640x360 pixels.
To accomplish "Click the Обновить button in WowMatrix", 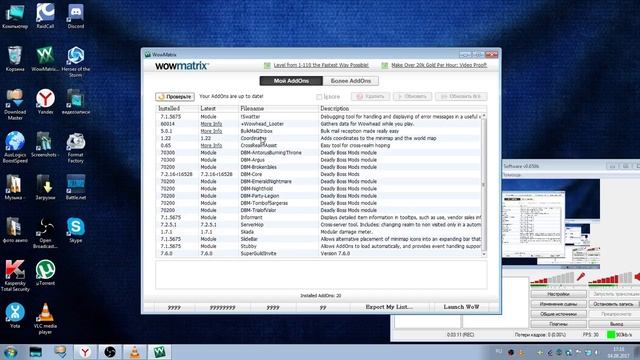I will 412,97.
